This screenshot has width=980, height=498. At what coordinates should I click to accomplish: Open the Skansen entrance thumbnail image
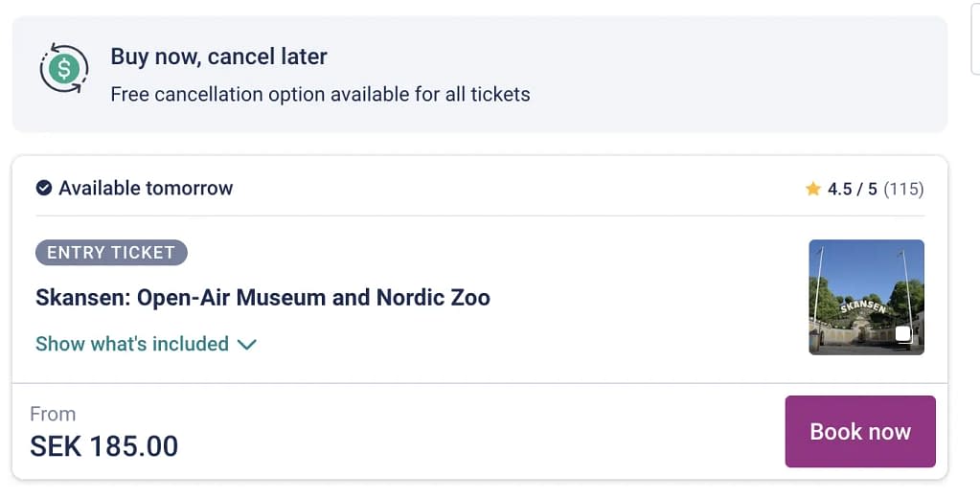[866, 297]
